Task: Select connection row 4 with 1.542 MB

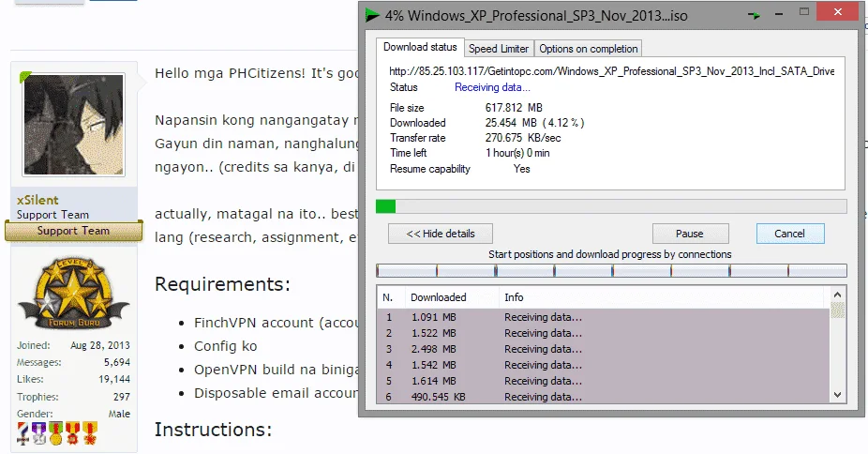Action: coord(604,366)
